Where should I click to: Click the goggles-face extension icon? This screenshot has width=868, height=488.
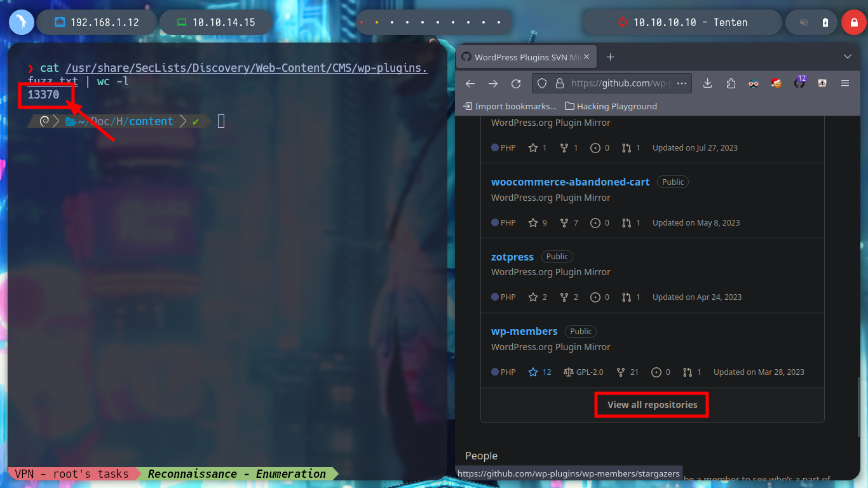pyautogui.click(x=754, y=83)
